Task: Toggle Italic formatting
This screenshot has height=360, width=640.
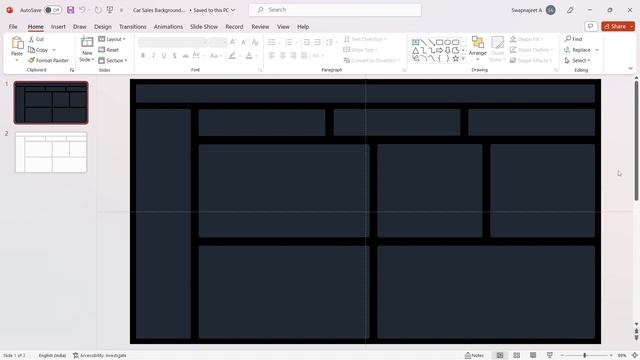Action: coord(153,56)
